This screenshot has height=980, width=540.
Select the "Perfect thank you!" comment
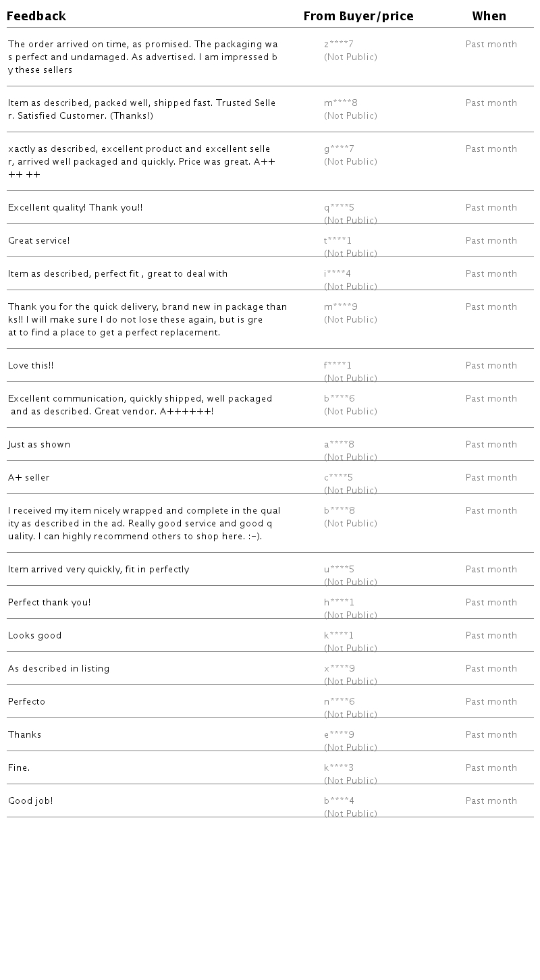point(49,603)
